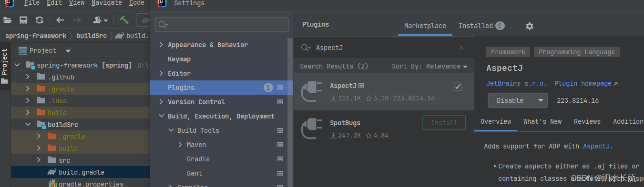644x187 pixels.
Task: Switch to the What's New tab
Action: tap(542, 121)
